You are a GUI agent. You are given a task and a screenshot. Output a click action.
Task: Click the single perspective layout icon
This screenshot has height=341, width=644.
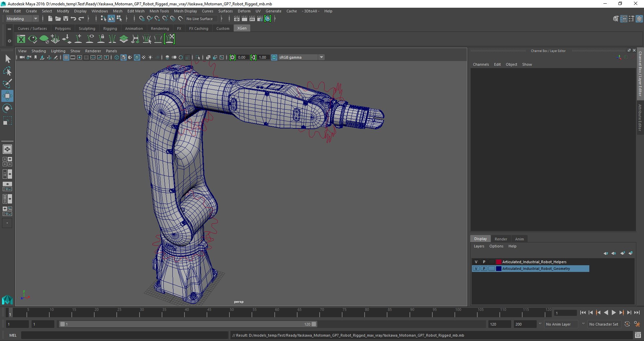pos(7,149)
